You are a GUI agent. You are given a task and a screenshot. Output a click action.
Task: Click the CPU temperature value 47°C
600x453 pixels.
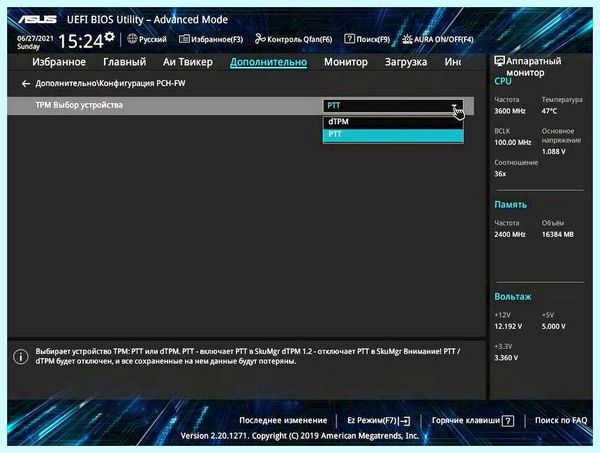pos(549,111)
